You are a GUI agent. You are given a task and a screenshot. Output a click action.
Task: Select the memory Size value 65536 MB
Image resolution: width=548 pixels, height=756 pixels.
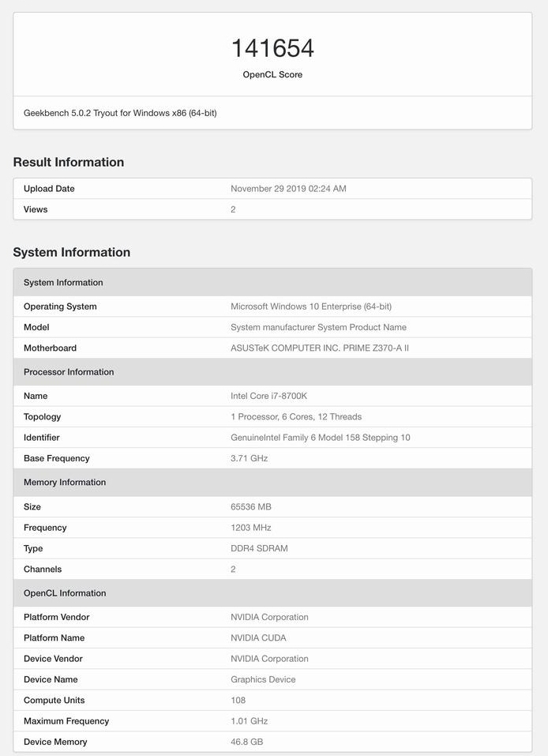point(251,506)
